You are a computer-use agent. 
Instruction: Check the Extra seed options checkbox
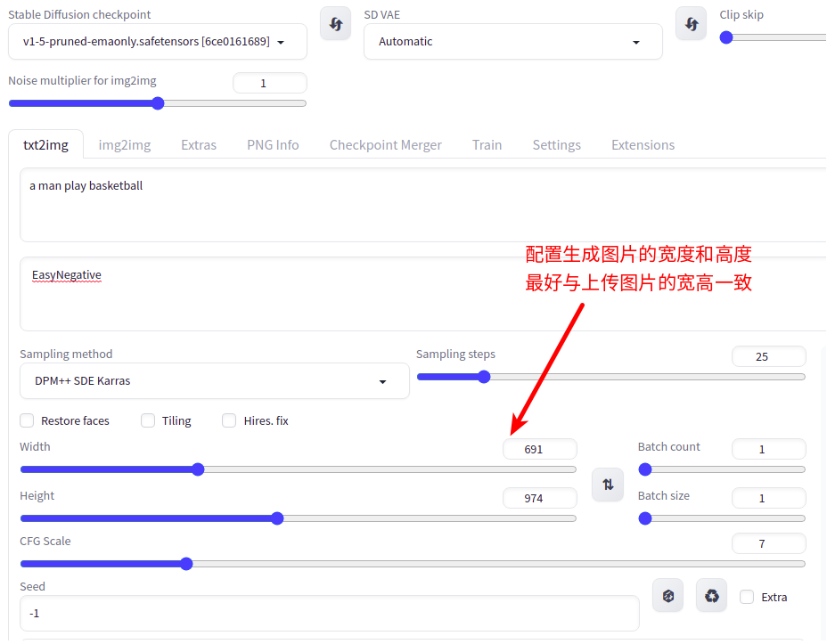pos(746,597)
